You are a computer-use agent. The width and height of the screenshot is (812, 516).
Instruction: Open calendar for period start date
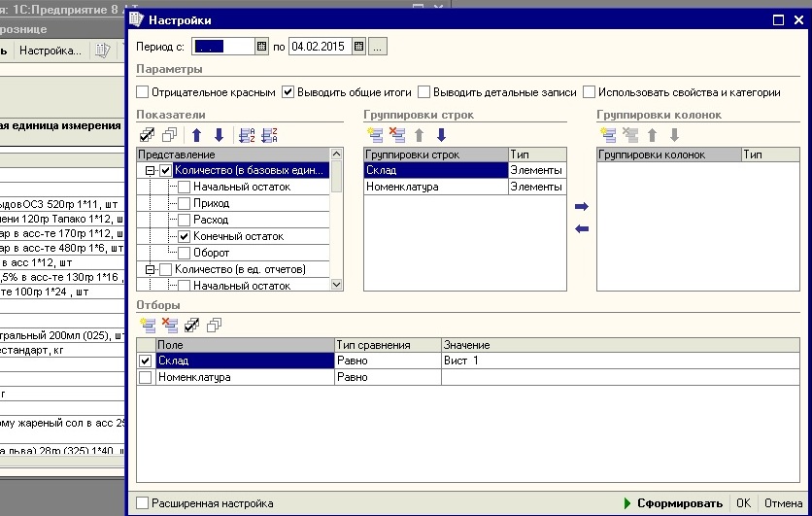(262, 47)
